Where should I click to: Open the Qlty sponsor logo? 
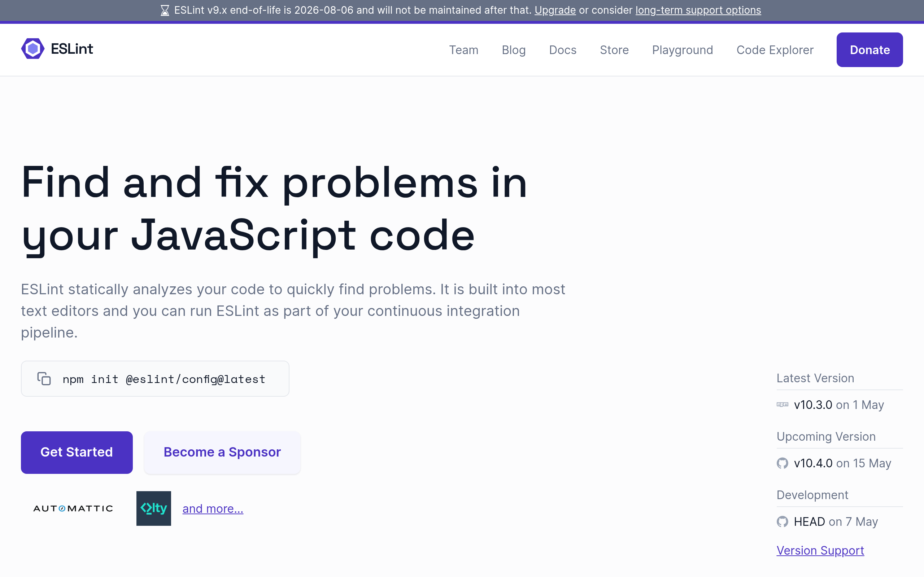(153, 508)
